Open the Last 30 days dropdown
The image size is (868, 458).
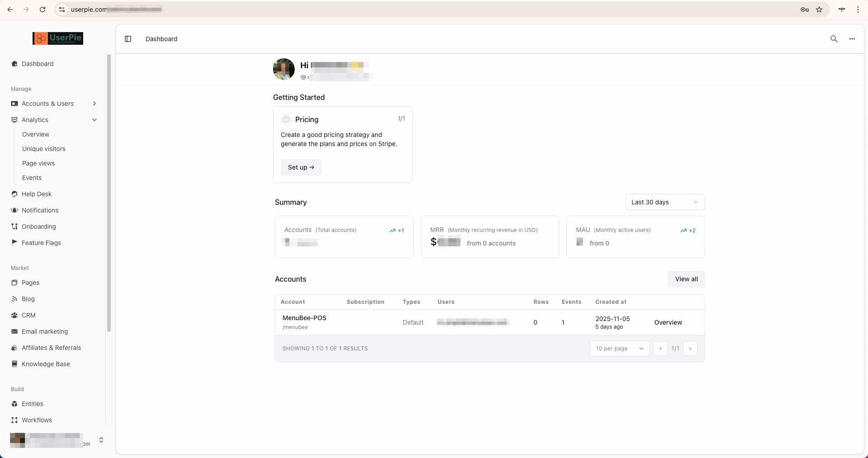pos(665,202)
